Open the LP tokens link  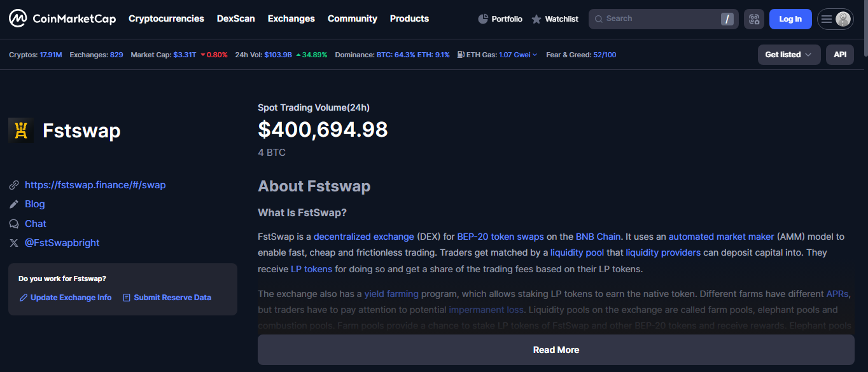click(x=312, y=269)
